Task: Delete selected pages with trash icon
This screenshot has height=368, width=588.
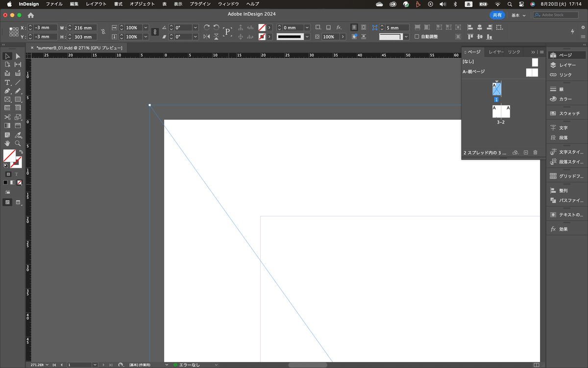Action: 535,153
